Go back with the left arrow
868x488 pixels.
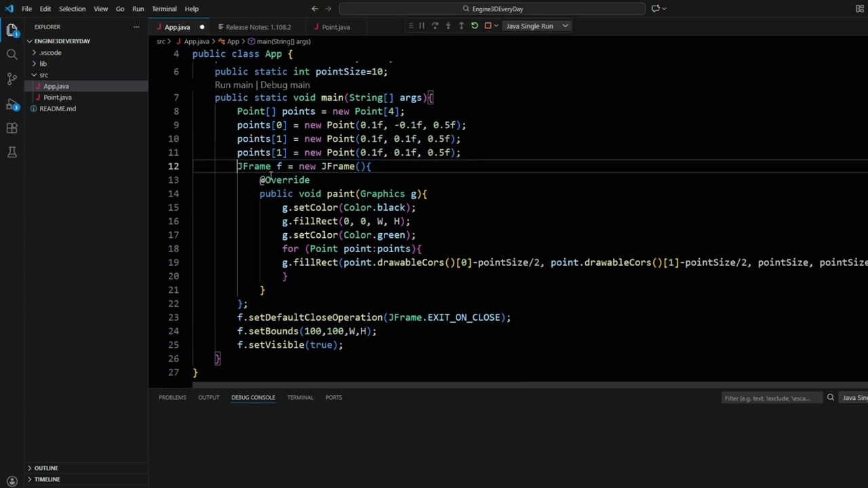pos(315,9)
